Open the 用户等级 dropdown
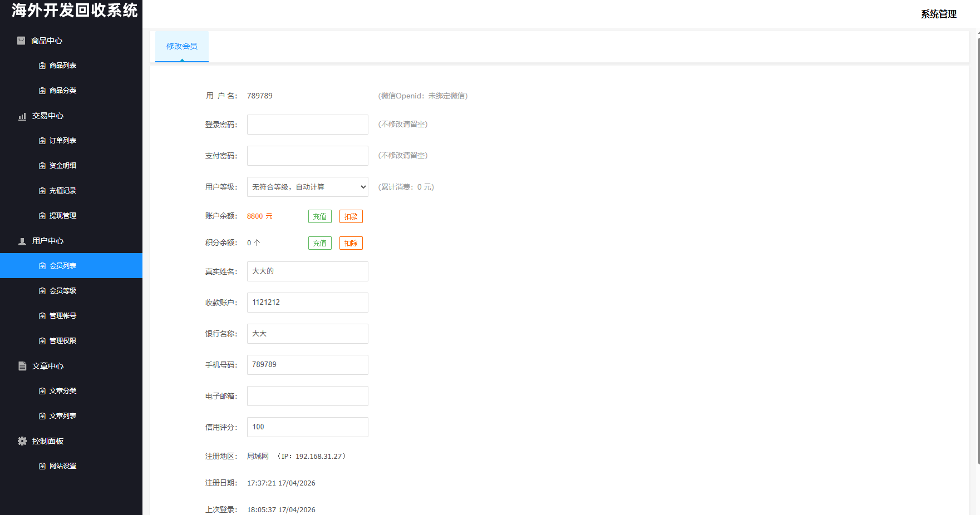This screenshot has height=515, width=980. pyautogui.click(x=307, y=186)
